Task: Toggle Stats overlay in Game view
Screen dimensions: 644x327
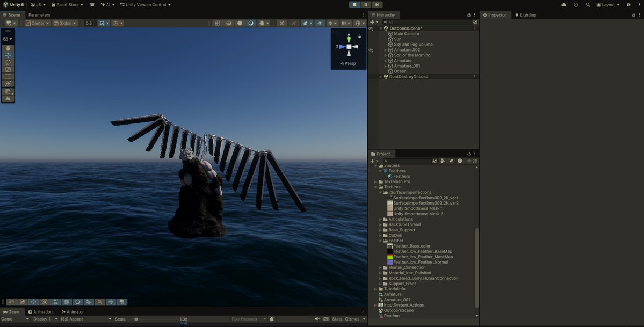Action: [x=337, y=319]
